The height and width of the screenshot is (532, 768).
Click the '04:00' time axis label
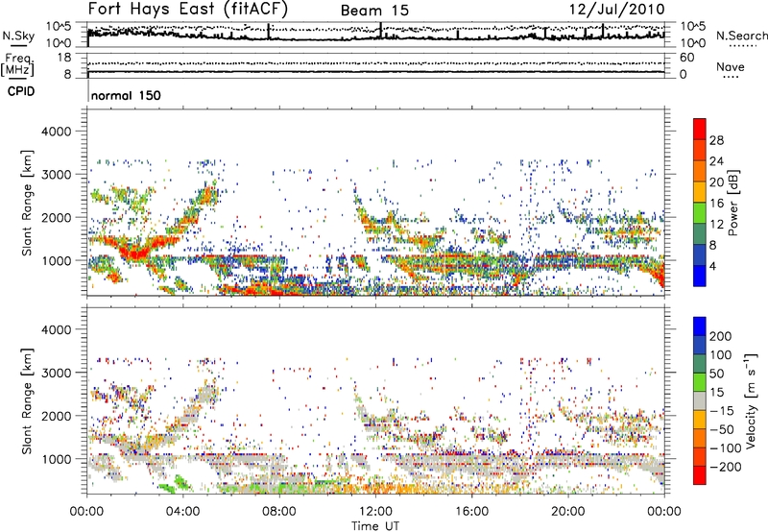click(x=182, y=512)
